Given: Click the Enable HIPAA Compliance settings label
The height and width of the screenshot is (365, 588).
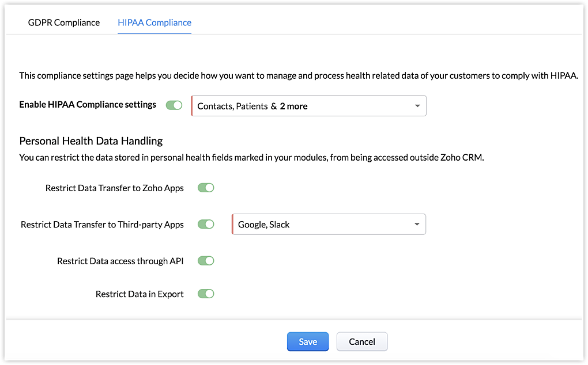Looking at the screenshot, I should pyautogui.click(x=88, y=105).
